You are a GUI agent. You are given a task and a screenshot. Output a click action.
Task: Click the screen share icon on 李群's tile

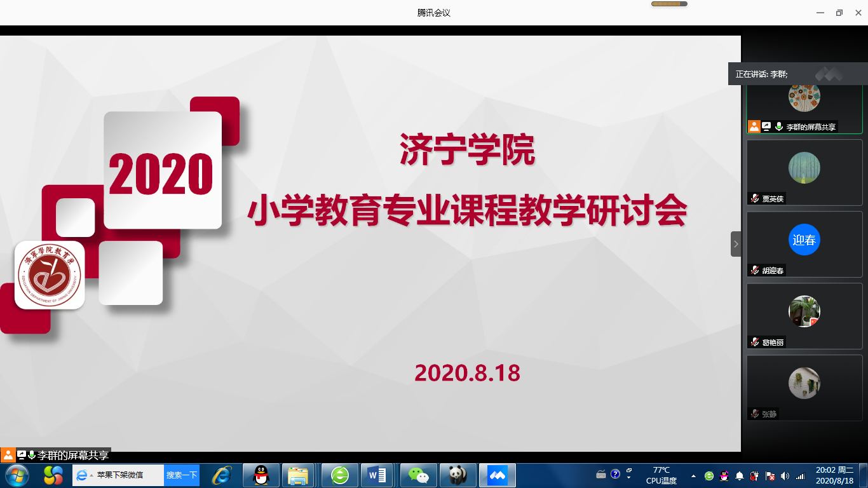(766, 127)
